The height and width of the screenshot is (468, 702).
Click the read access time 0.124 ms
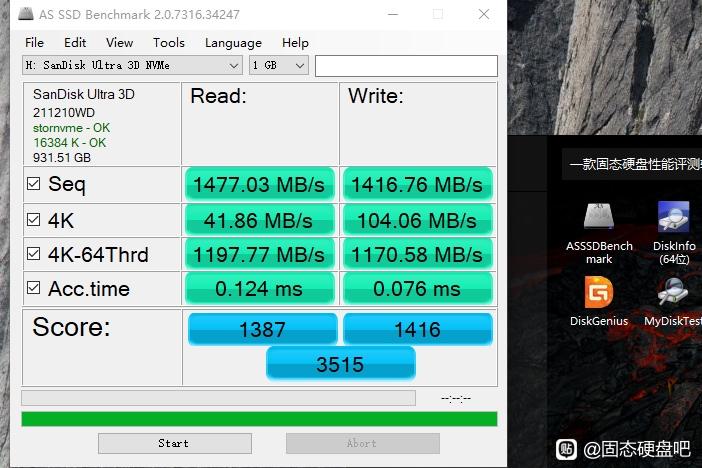259,288
